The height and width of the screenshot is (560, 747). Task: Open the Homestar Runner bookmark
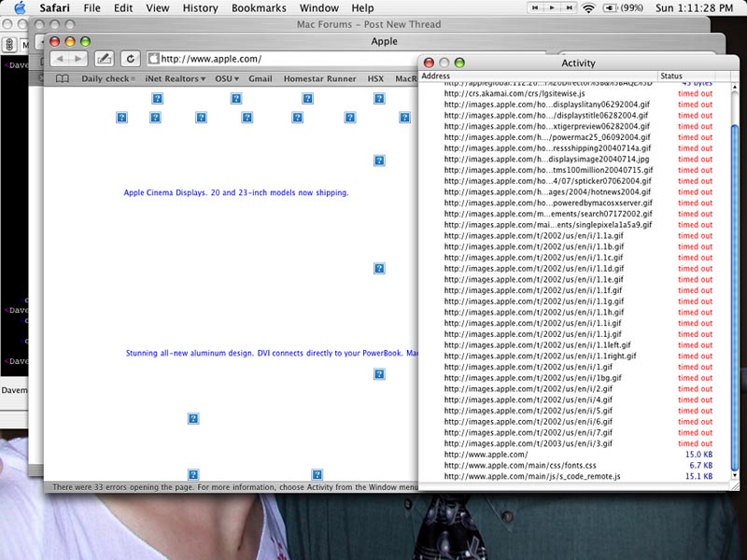(319, 78)
